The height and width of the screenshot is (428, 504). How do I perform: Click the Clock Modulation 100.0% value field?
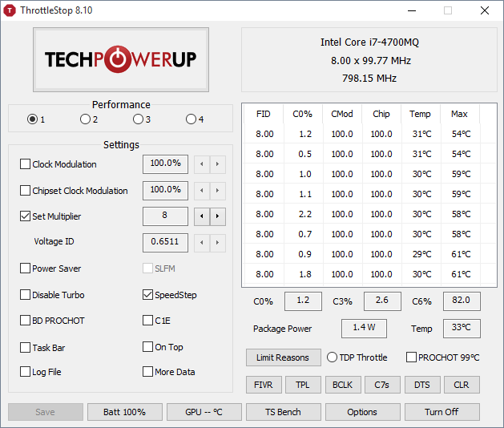pos(165,164)
